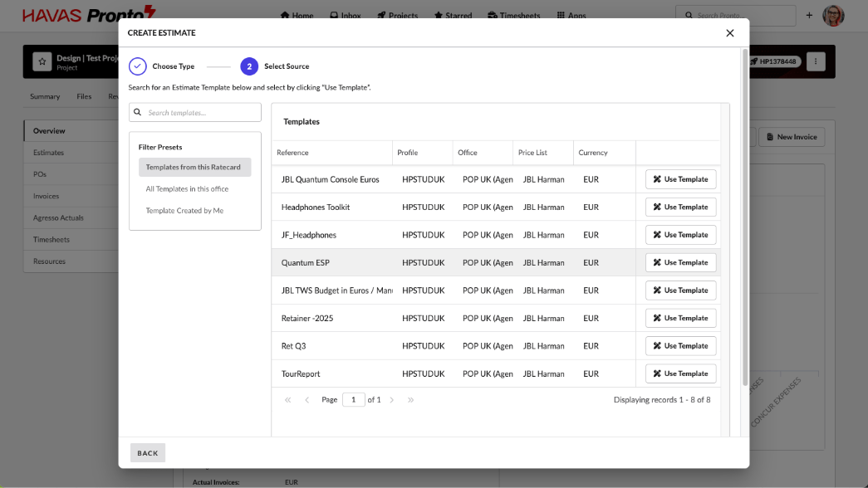Click the three-dot project options icon
The image size is (868, 488).
(816, 61)
